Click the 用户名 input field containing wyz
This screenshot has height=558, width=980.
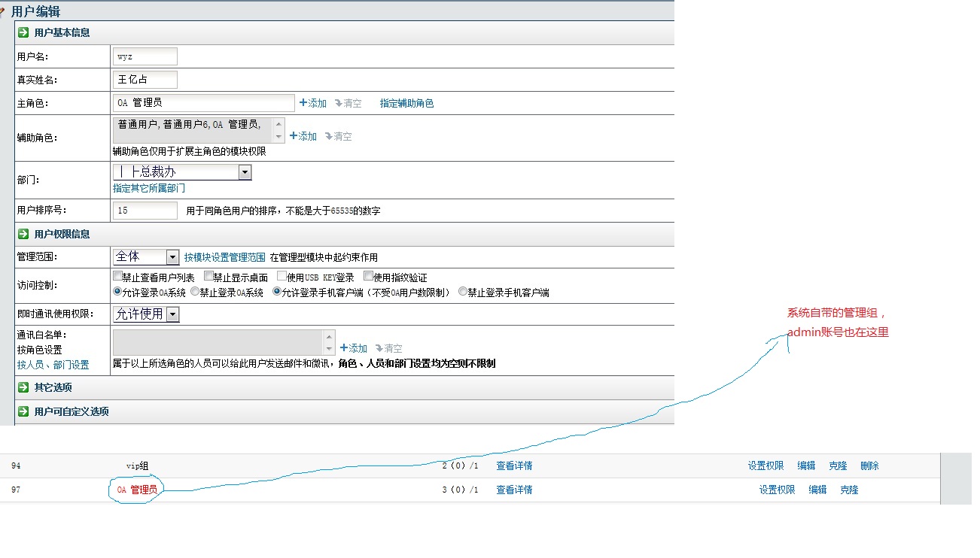coord(145,56)
